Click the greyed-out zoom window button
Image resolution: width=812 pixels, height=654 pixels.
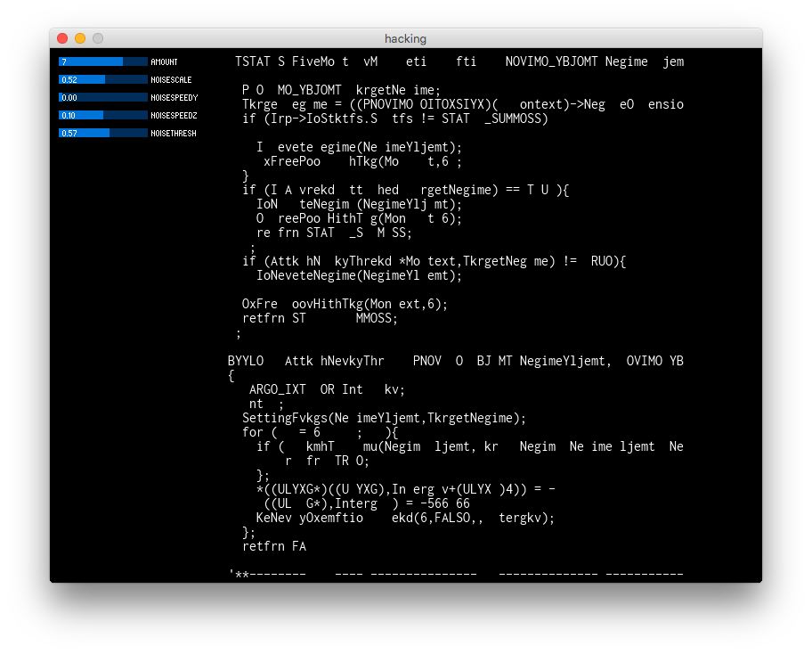[98, 38]
